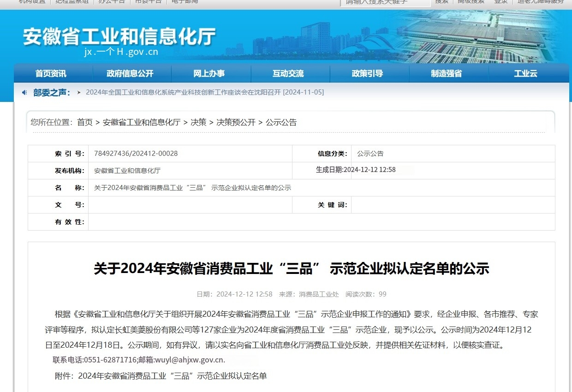
Task: Click the speaker icon beside 部委之声
Action: tap(24, 93)
